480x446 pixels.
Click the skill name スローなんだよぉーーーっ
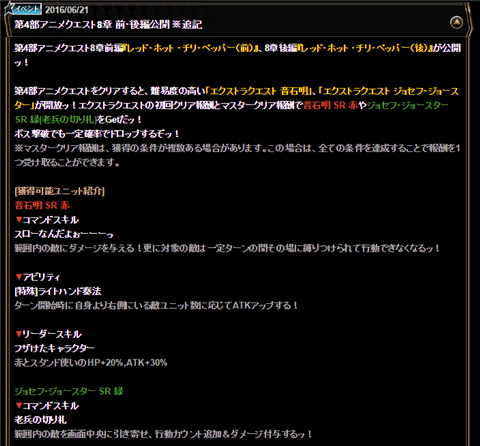(64, 234)
